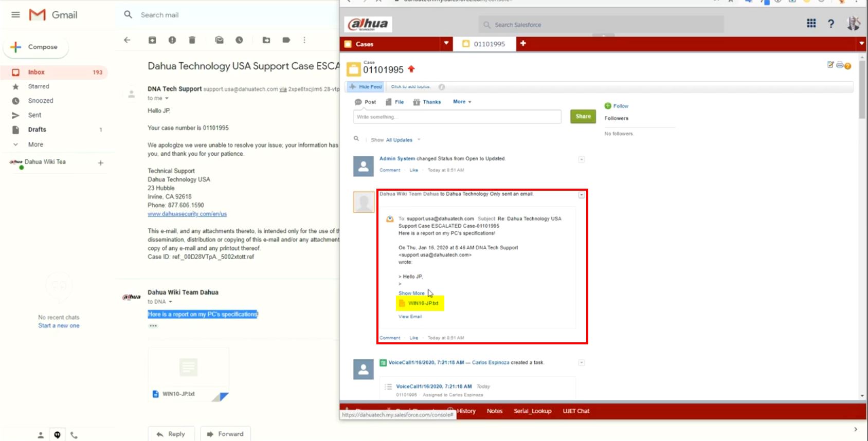Click Show More in the email post
The image size is (868, 441).
click(x=411, y=293)
